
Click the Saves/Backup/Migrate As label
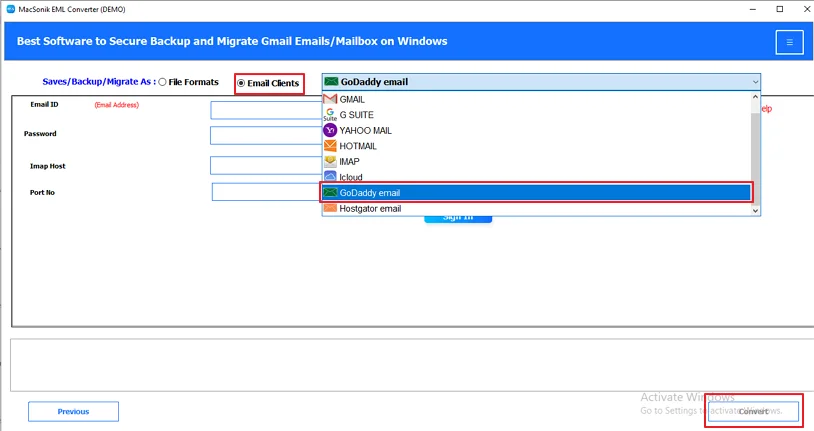99,82
